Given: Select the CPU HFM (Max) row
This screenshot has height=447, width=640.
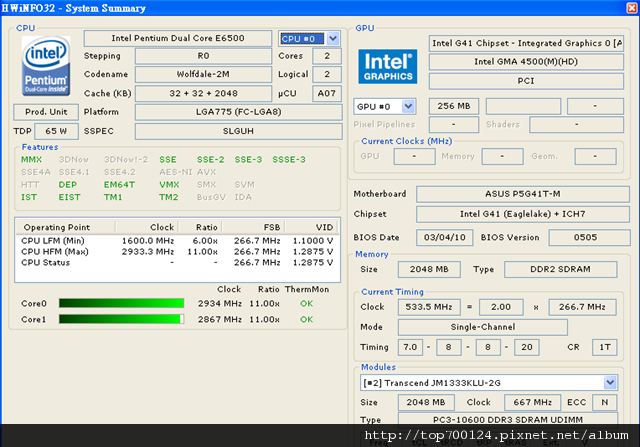Looking at the screenshot, I should (178, 251).
